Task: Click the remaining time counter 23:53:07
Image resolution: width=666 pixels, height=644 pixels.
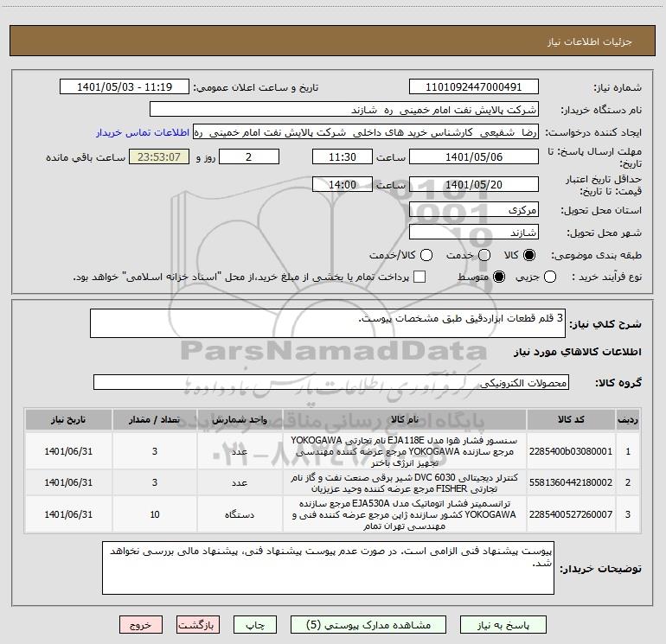Action: click(x=159, y=156)
